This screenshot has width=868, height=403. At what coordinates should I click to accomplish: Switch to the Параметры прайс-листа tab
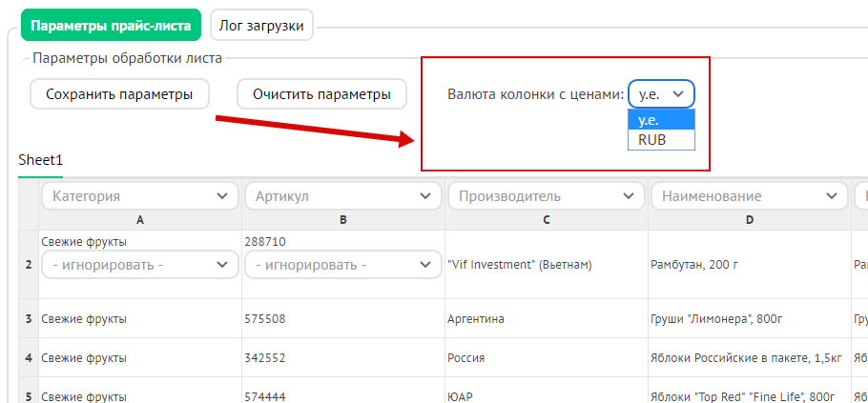pyautogui.click(x=111, y=26)
